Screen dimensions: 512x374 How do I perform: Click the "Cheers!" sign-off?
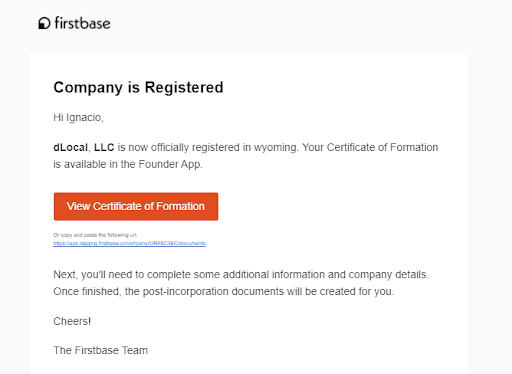[72, 321]
